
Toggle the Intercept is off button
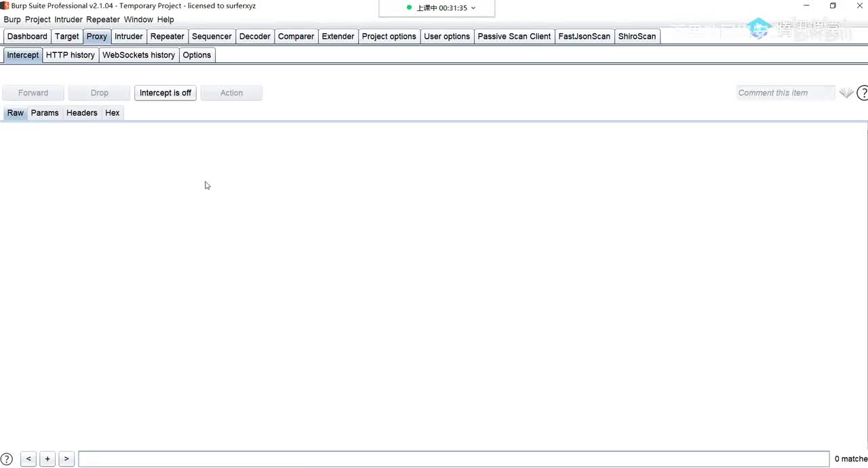(x=165, y=93)
